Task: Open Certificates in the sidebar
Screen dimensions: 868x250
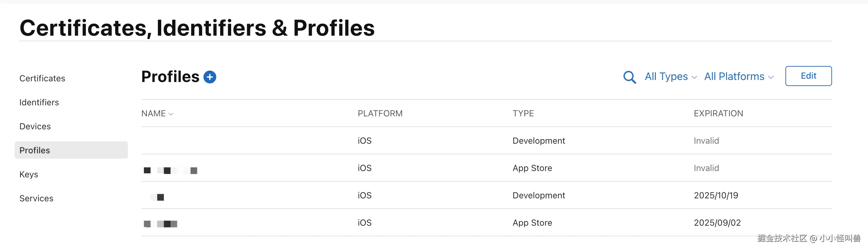Action: (42, 78)
